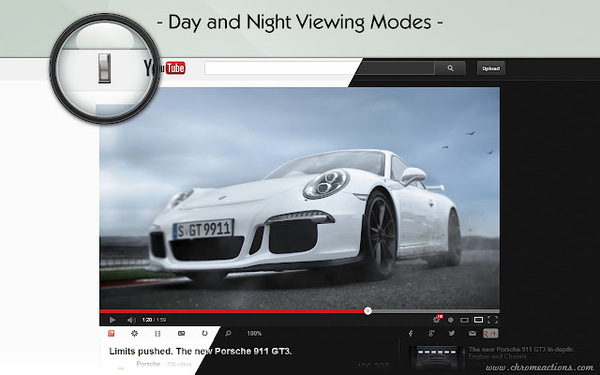Click the refresh loop icon
The image size is (600, 375).
(x=205, y=333)
